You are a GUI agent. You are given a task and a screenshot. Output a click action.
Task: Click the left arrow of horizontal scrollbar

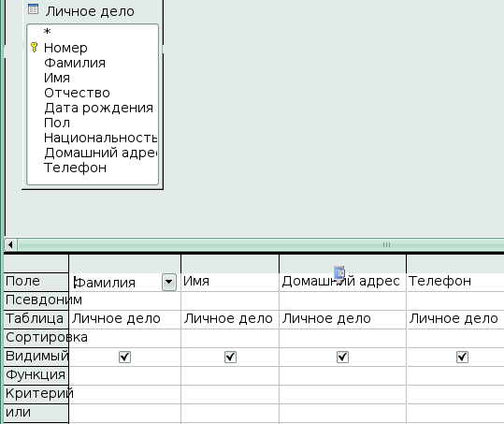[x=10, y=245]
